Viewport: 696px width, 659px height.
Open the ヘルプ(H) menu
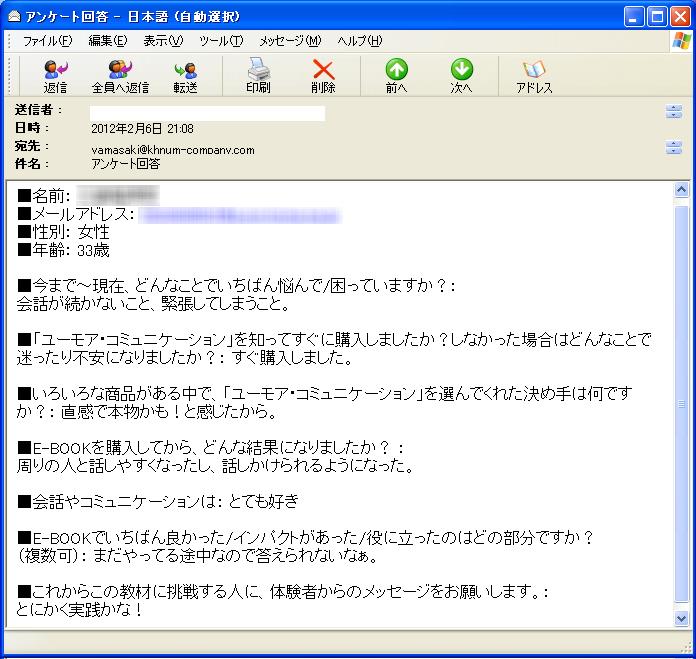pos(360,41)
